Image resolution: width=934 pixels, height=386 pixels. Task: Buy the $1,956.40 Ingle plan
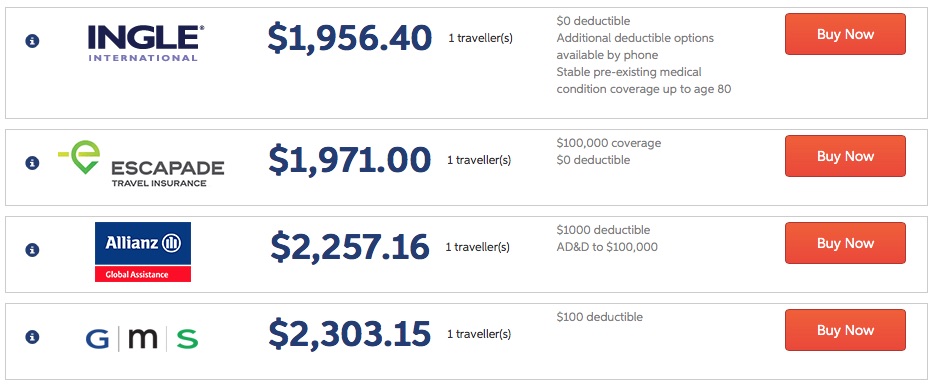(x=845, y=34)
